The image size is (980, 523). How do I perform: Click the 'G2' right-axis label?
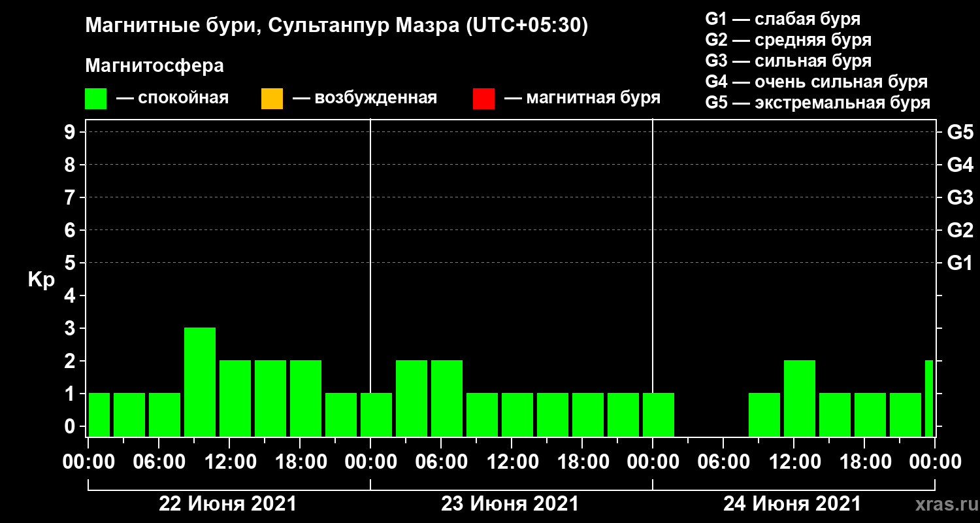point(960,230)
